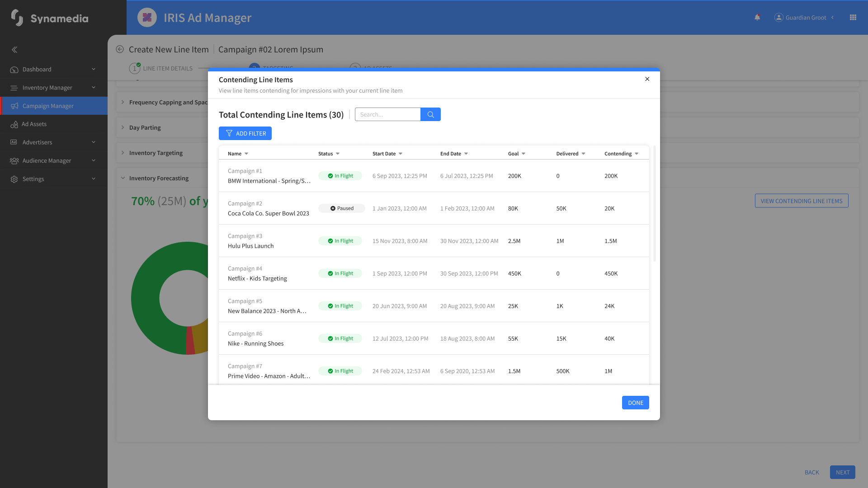The height and width of the screenshot is (488, 868).
Task: Click the Guardian Groot user avatar icon
Action: [778, 18]
